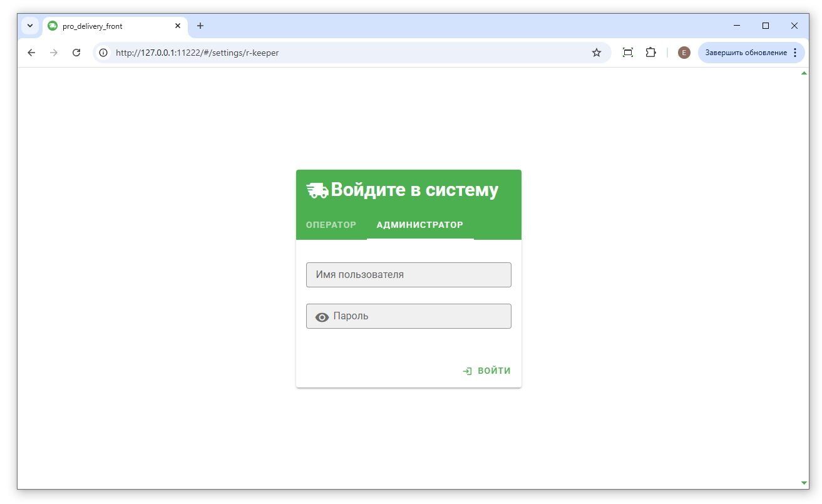Reload the page using refresh icon

76,53
